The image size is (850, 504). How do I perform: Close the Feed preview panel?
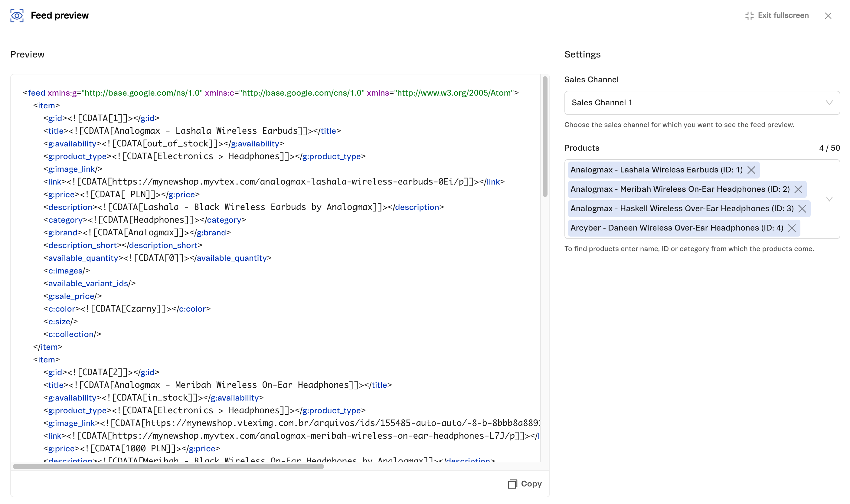click(x=829, y=16)
